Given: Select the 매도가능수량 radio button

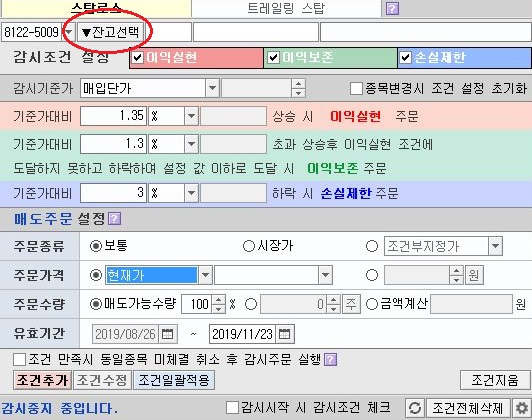Looking at the screenshot, I should pyautogui.click(x=96, y=304).
